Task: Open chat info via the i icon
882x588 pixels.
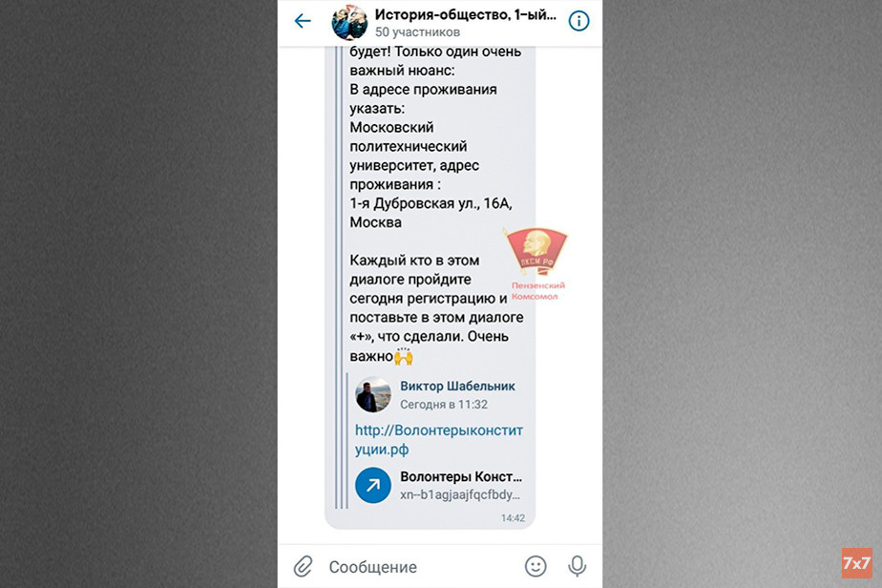Action: coord(578,21)
